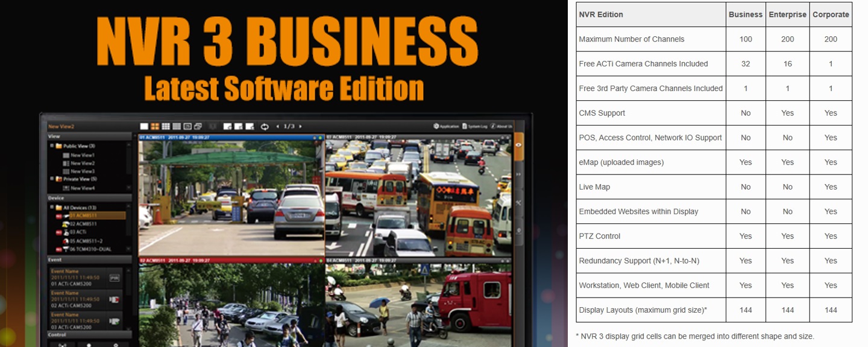Click the 'New View2' title text
The width and height of the screenshot is (868, 347).
(x=61, y=127)
